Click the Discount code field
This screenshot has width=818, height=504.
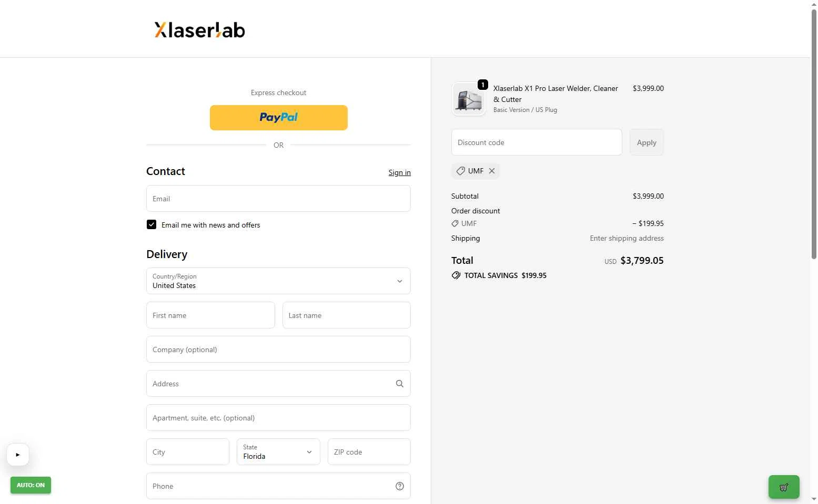[537, 142]
